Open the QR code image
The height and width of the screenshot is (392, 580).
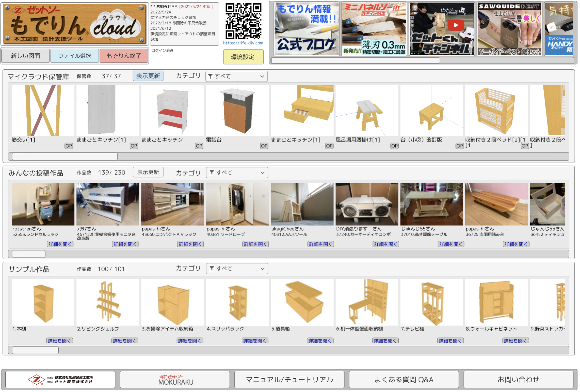click(243, 21)
